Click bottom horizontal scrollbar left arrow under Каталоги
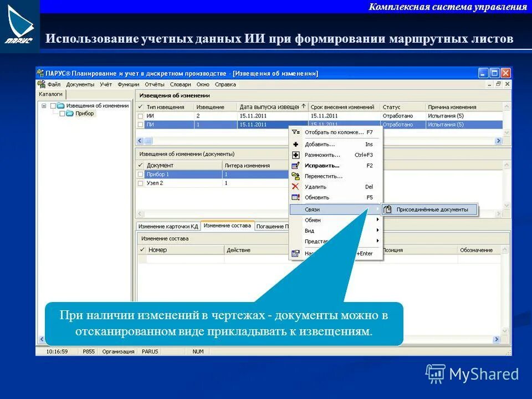532x399 pixels. coord(42,339)
